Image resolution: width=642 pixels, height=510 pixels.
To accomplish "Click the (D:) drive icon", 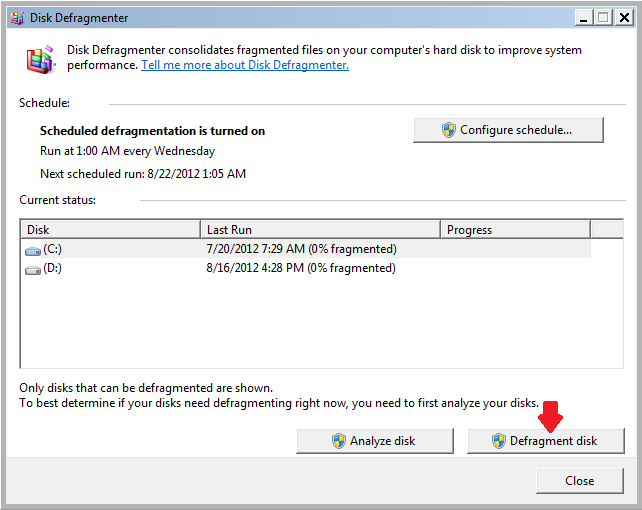I will pyautogui.click(x=33, y=269).
